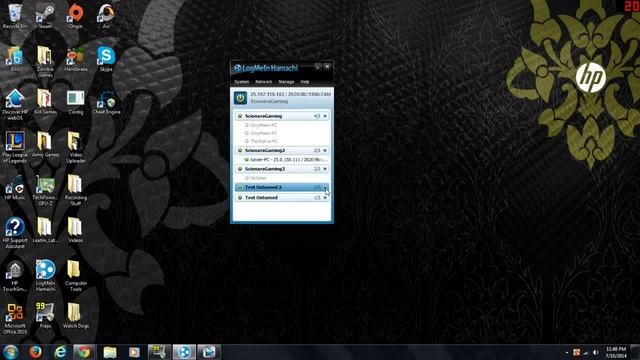This screenshot has width=640, height=360.
Task: Launch LogMeIn Hamachi desktop shortcut
Action: click(45, 276)
